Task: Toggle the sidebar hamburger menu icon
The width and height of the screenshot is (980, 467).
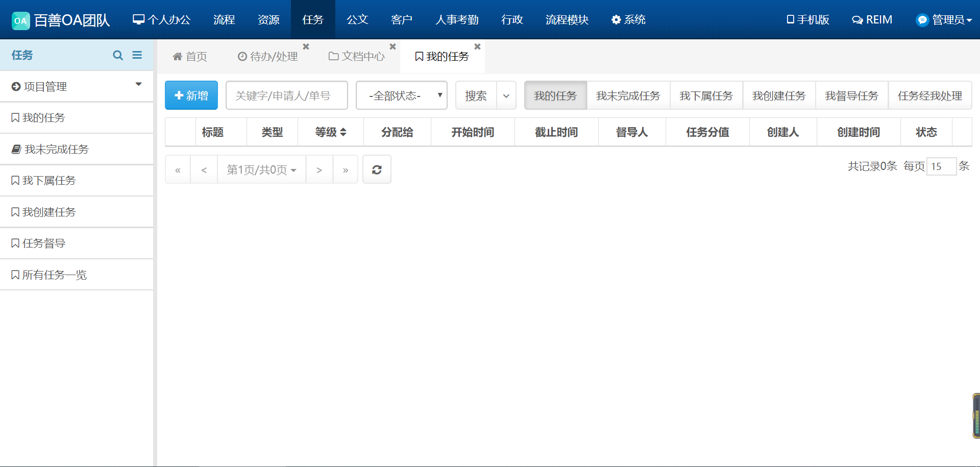Action: [x=137, y=55]
